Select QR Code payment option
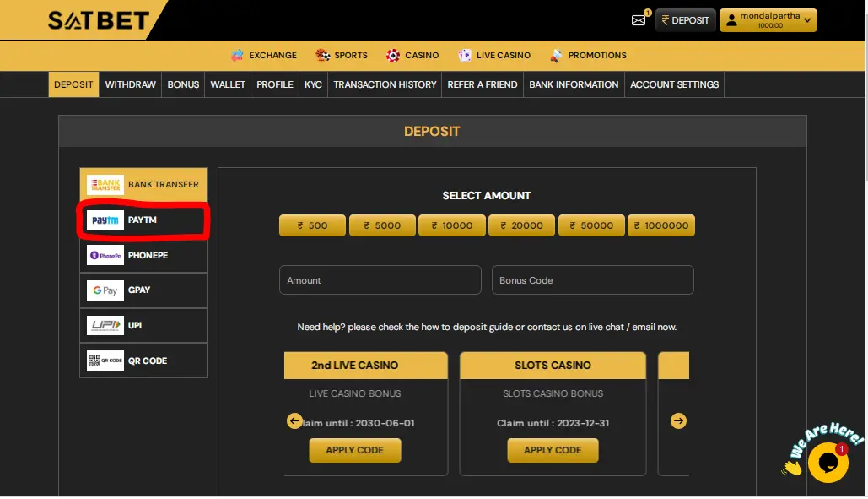The width and height of the screenshot is (868, 499). coord(143,361)
